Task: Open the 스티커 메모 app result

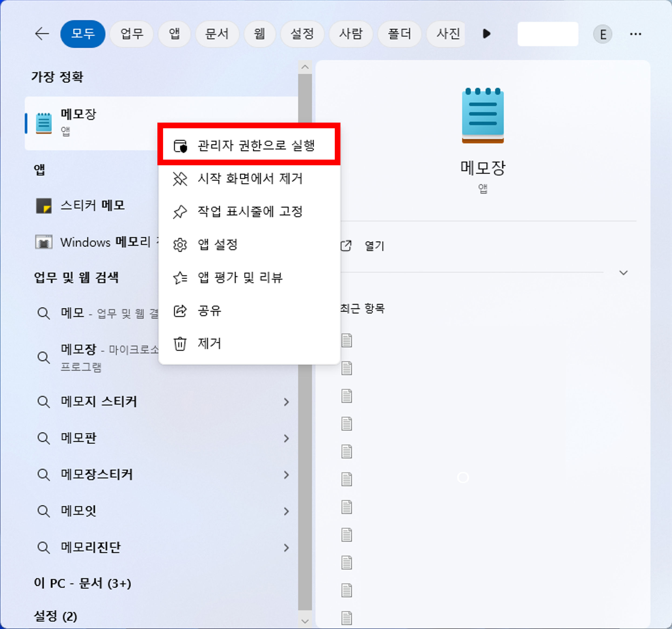Action: [92, 205]
